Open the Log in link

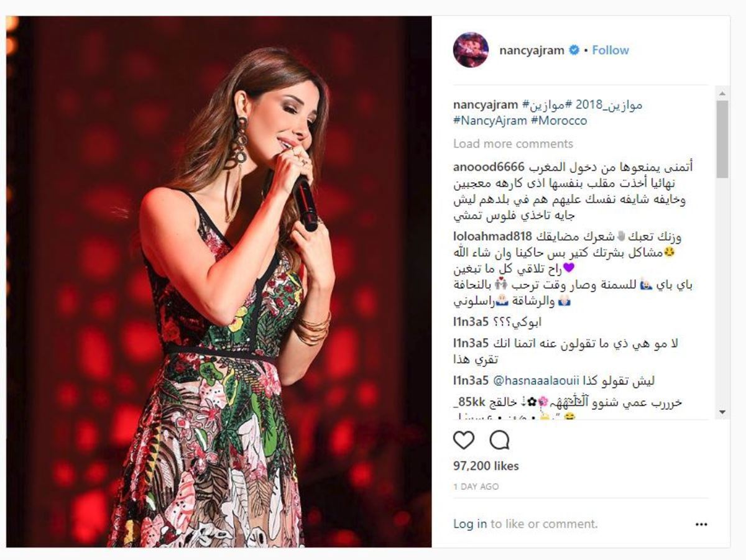pos(470,524)
